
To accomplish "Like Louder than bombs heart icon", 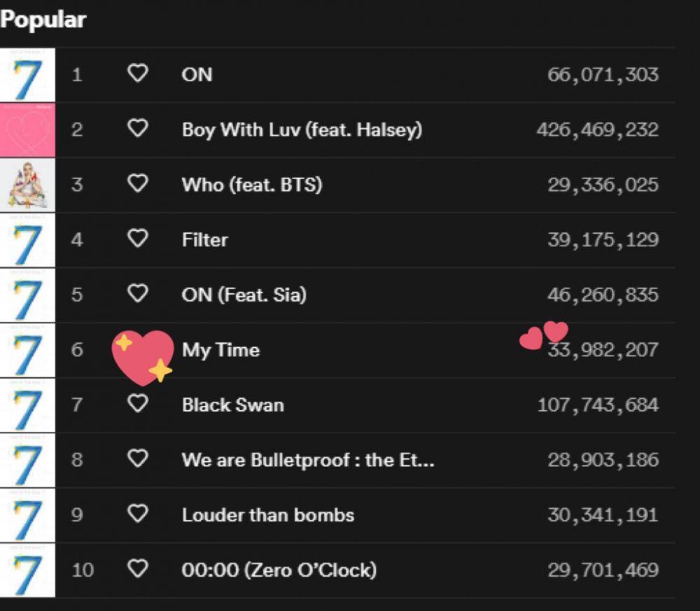I will tap(137, 514).
